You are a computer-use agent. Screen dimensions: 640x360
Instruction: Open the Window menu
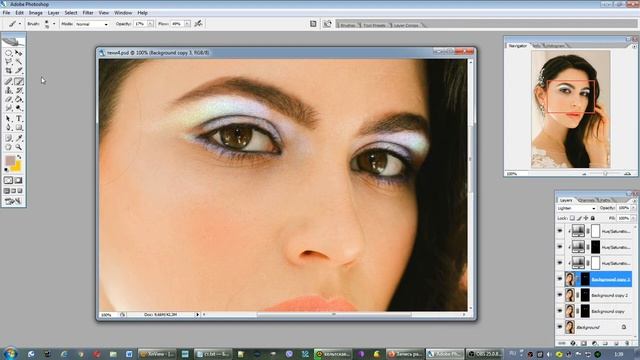click(x=123, y=13)
